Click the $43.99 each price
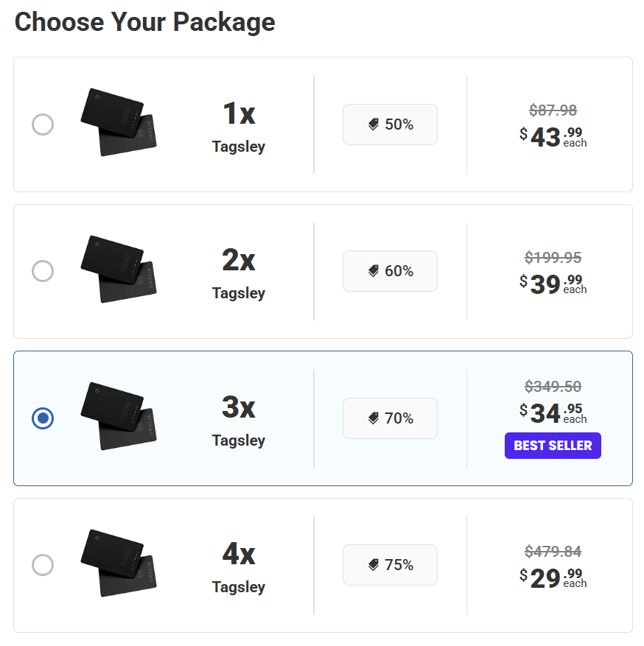 point(553,137)
